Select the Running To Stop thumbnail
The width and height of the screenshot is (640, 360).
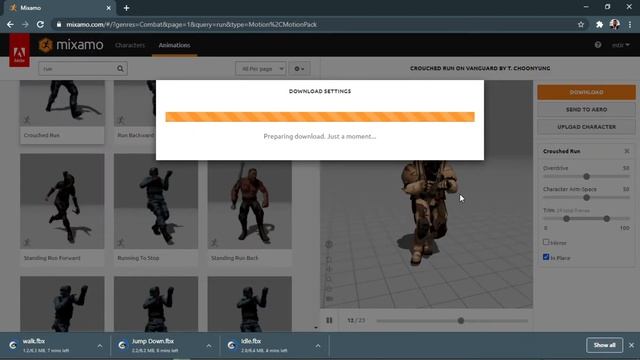(x=156, y=201)
